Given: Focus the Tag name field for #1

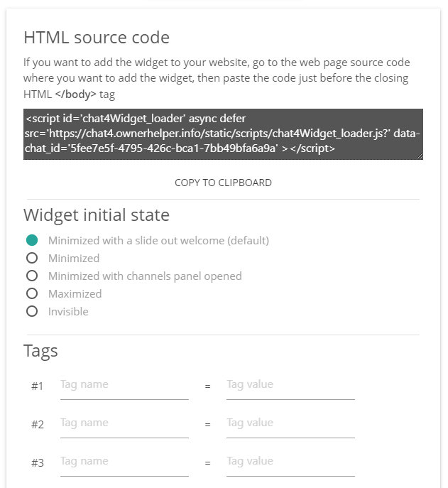Looking at the screenshot, I should 124,385.
